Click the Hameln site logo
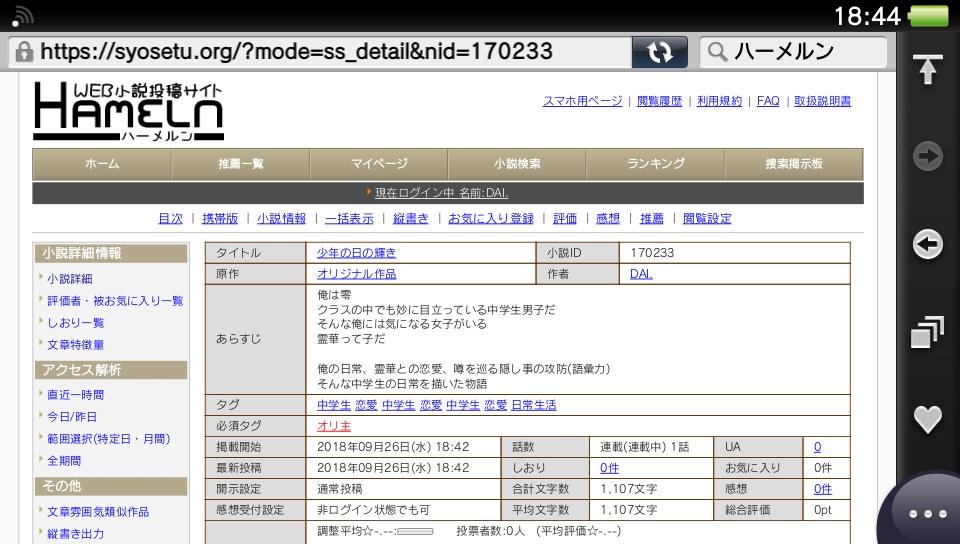This screenshot has width=960, height=544. 128,110
